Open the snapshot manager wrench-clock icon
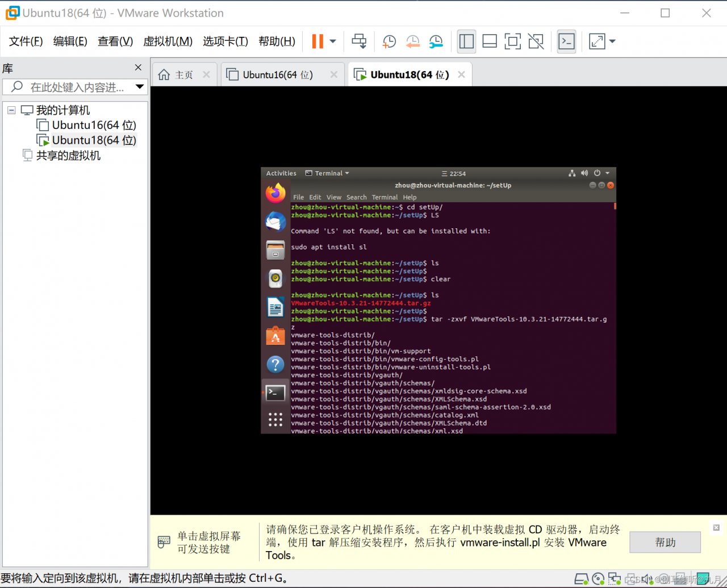Viewport: 727px width, 588px height. point(436,41)
